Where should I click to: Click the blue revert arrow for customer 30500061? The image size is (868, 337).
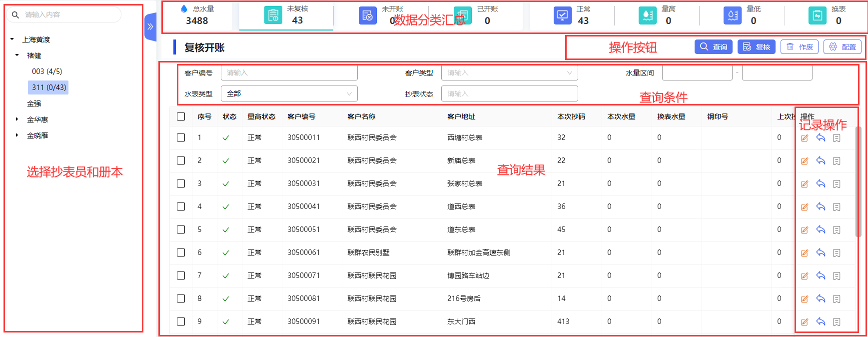pos(821,252)
